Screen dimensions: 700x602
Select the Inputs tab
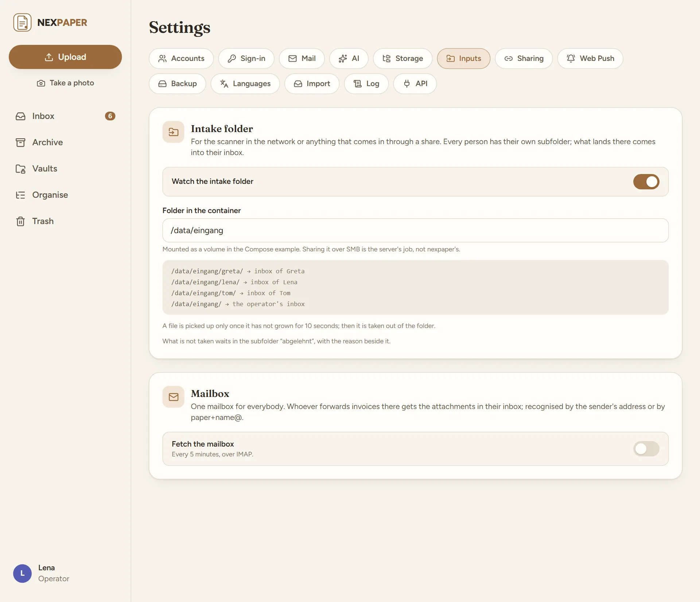coord(464,58)
